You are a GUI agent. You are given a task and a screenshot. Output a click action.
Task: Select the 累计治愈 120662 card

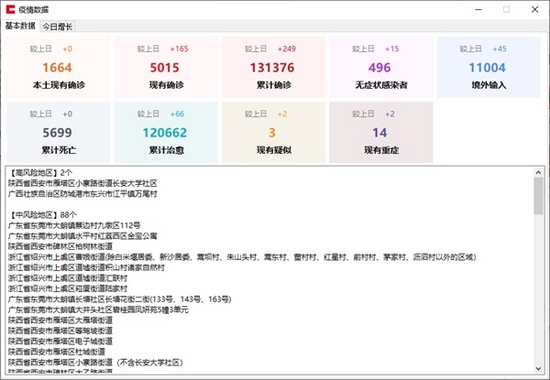pyautogui.click(x=166, y=132)
